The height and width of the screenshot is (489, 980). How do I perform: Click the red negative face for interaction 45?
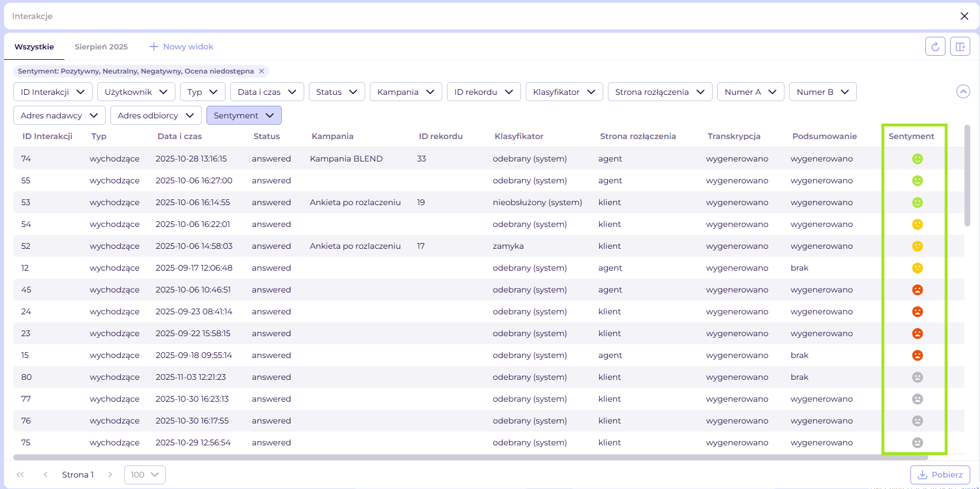tap(917, 290)
